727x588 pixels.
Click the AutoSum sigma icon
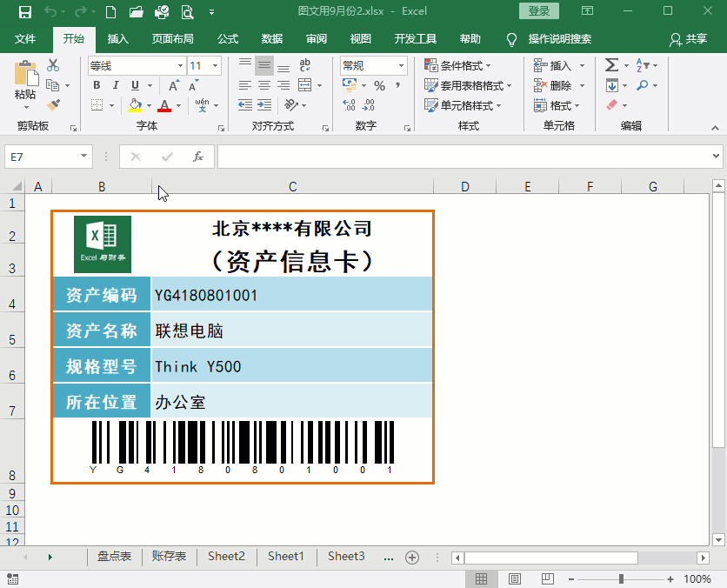[x=611, y=65]
